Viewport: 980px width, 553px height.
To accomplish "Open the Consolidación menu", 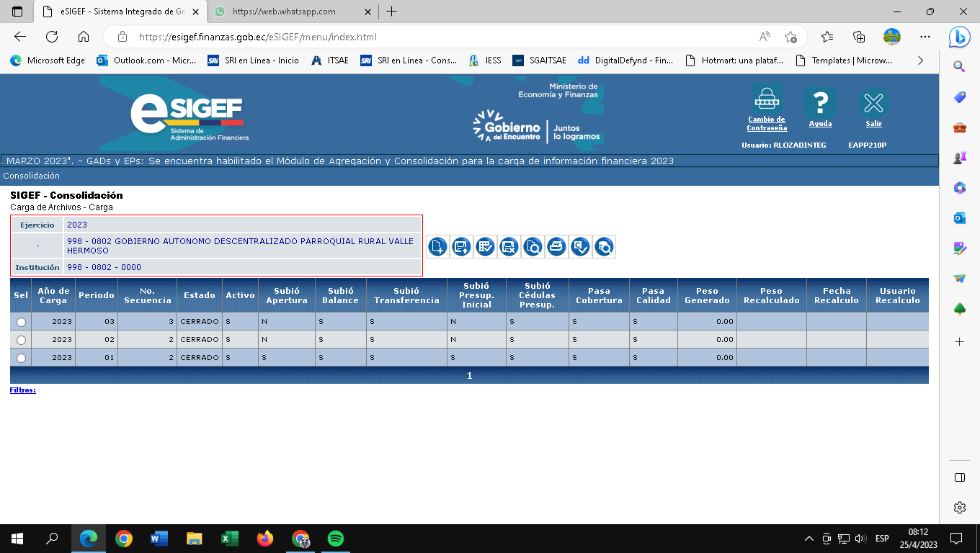I will tap(31, 176).
